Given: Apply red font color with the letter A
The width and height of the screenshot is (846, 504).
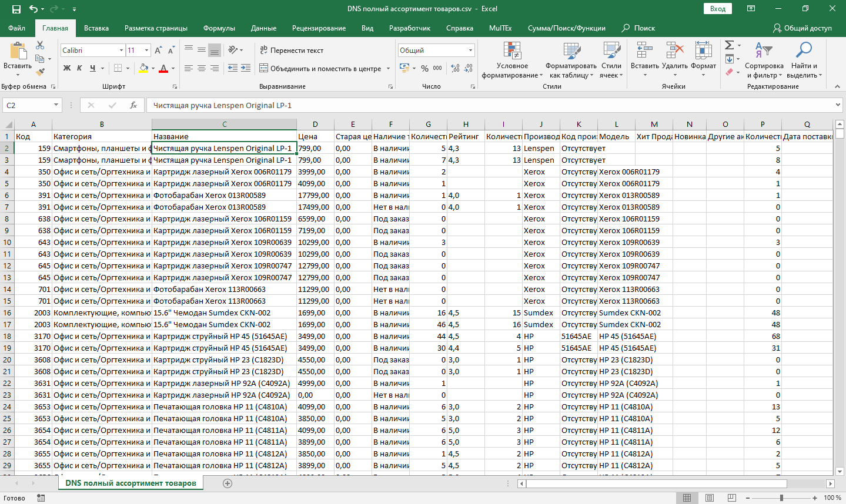Looking at the screenshot, I should tap(164, 68).
